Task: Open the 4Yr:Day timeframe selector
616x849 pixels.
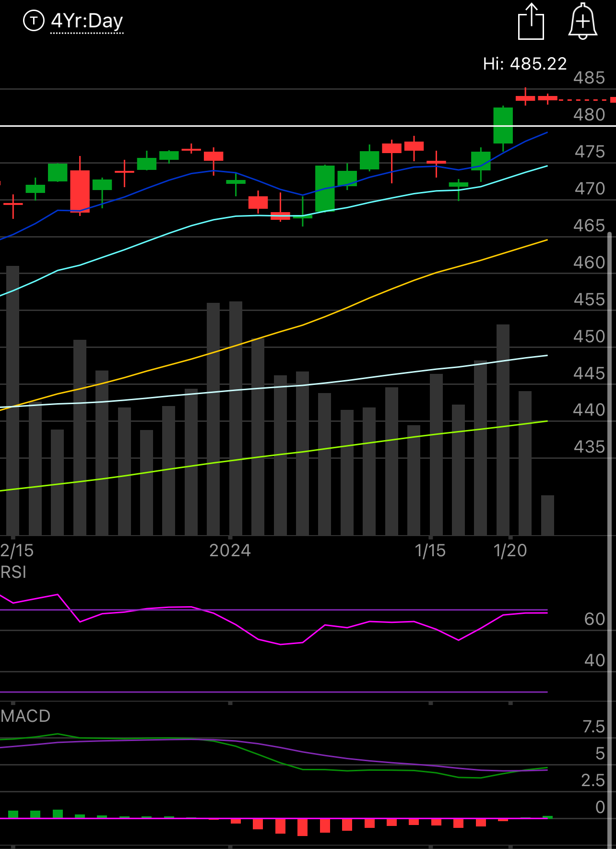Action: coord(87,21)
